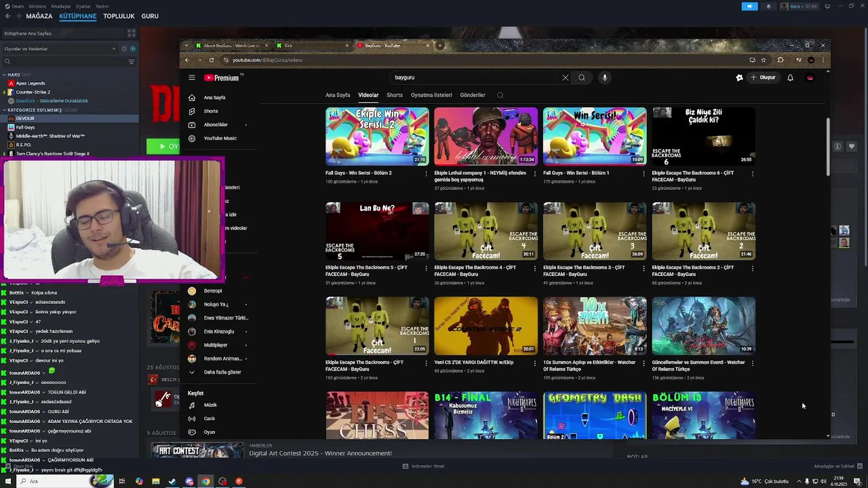The image size is (868, 488).
Task: Open Oyun under Keşfet
Action: (209, 432)
